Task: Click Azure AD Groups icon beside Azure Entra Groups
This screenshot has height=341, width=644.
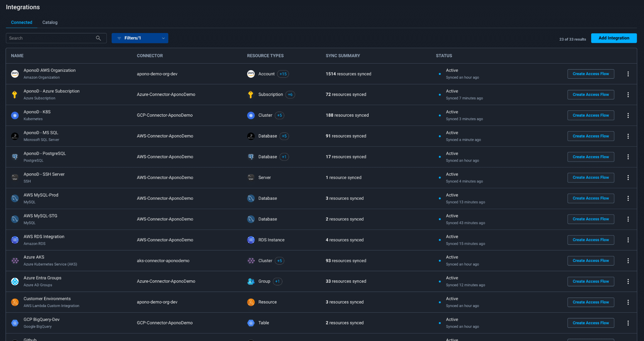Action: pyautogui.click(x=15, y=282)
